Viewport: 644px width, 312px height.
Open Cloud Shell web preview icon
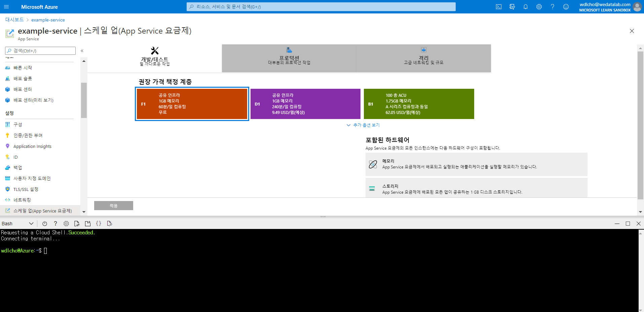[x=109, y=224]
